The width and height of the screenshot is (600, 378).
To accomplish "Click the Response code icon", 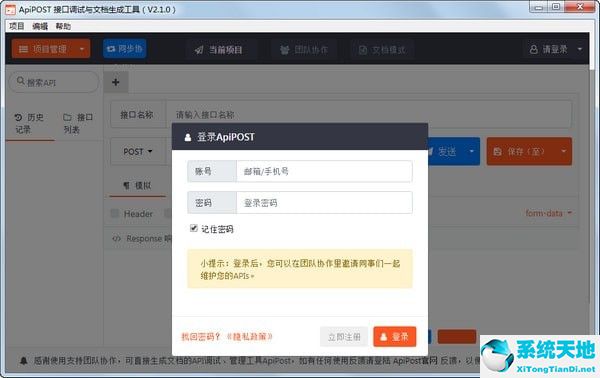I will 116,239.
